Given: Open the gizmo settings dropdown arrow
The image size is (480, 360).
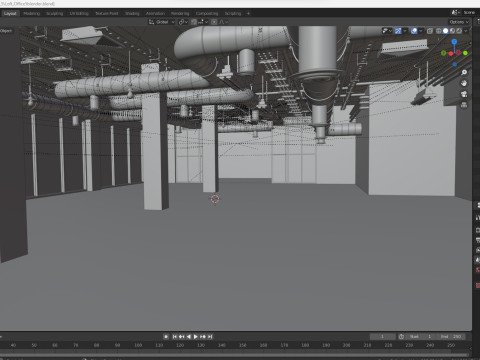Looking at the screenshot, I should coord(405,31).
